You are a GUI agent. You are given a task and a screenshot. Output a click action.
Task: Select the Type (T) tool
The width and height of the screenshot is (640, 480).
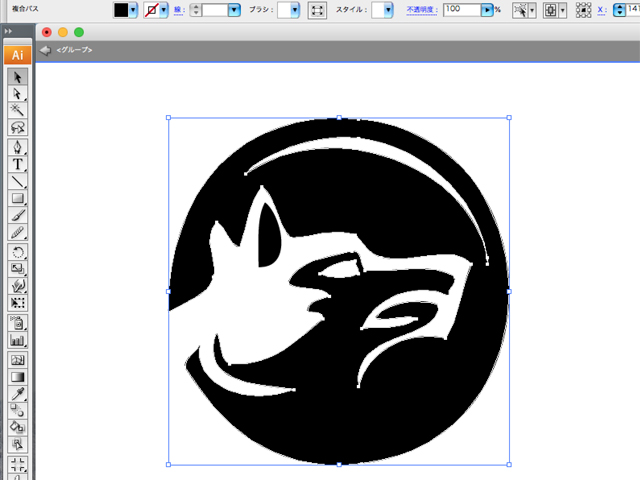tap(17, 164)
